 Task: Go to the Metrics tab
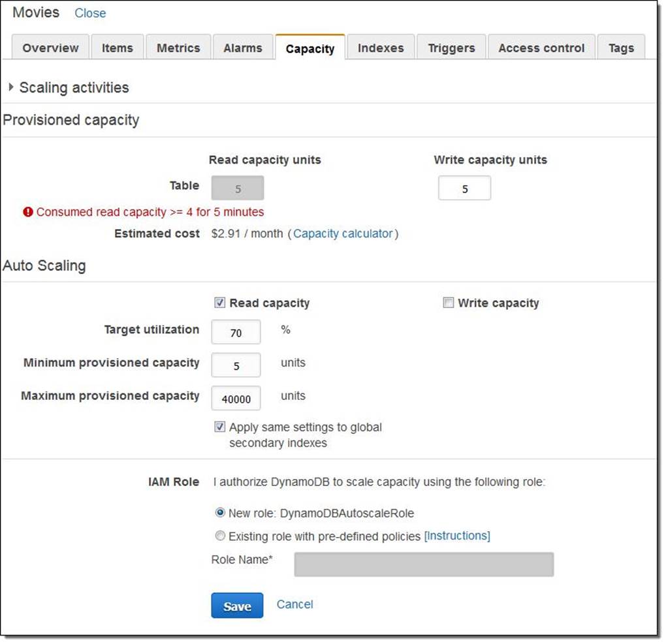(x=178, y=48)
